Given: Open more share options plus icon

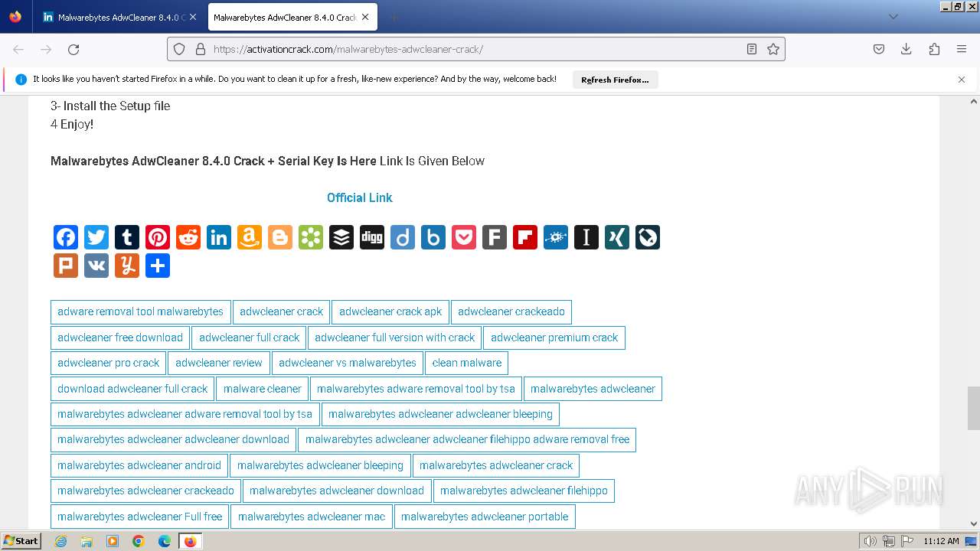Looking at the screenshot, I should click(158, 266).
